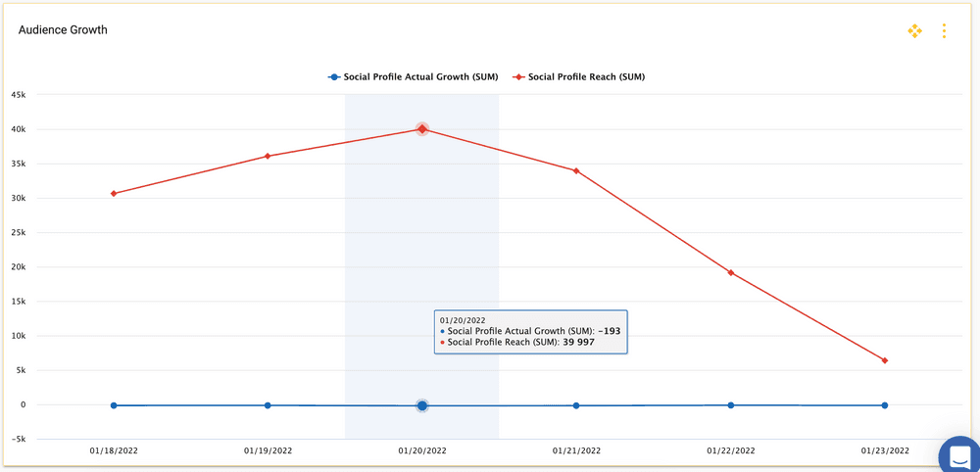Select highlighted blue Growth point on 01/20/2022
The height and width of the screenshot is (472, 980).
coord(422,405)
